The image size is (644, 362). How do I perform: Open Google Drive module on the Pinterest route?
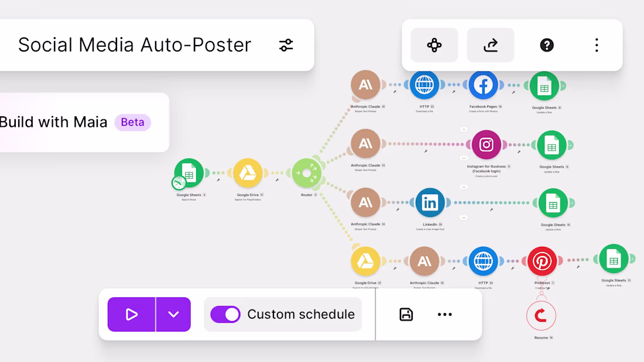coord(365,261)
